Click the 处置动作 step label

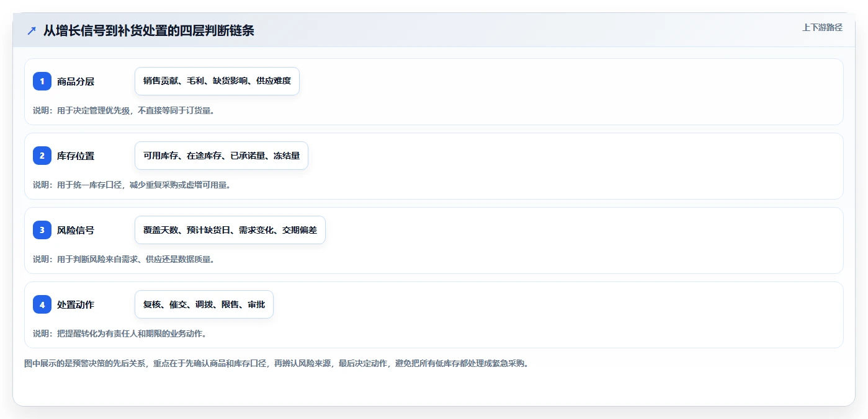point(76,304)
